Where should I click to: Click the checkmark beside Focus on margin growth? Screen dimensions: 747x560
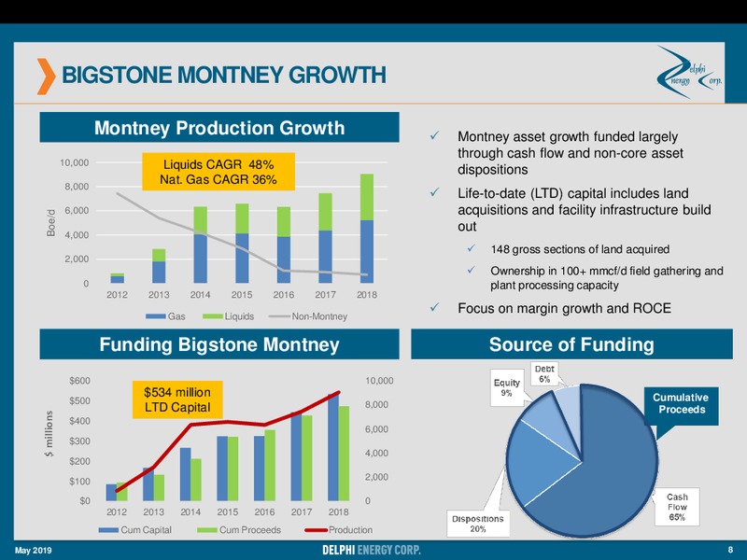point(434,308)
